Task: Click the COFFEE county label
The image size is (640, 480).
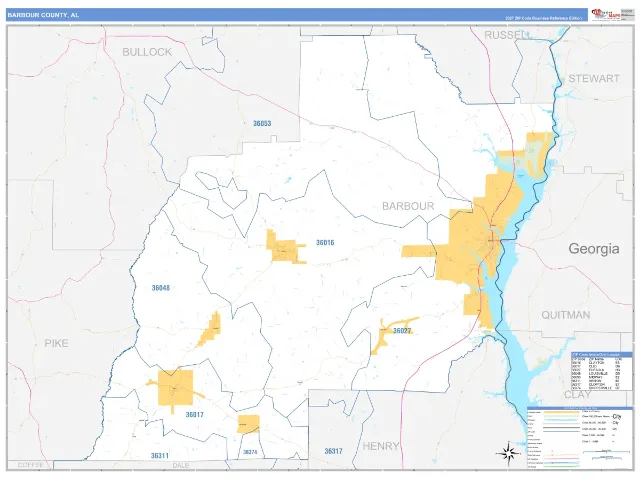Action: click(31, 465)
